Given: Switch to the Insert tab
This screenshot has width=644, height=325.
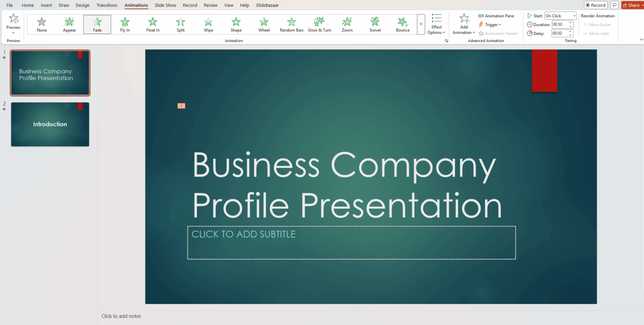Looking at the screenshot, I should (47, 5).
